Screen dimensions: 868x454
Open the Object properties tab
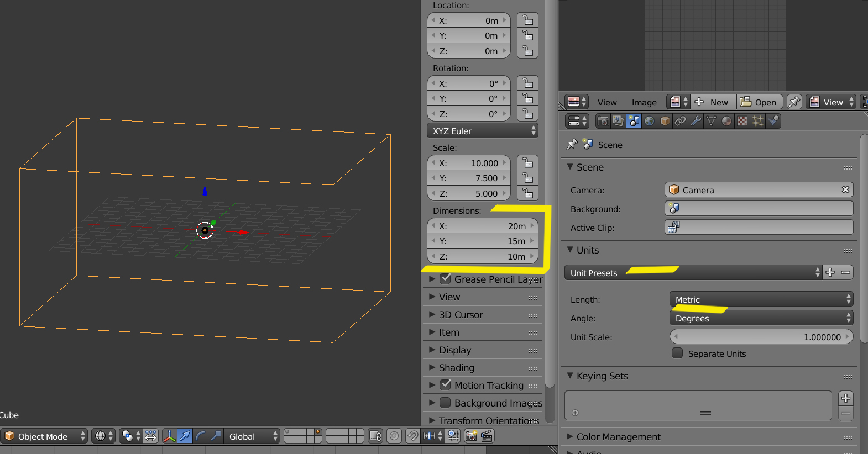click(x=665, y=121)
